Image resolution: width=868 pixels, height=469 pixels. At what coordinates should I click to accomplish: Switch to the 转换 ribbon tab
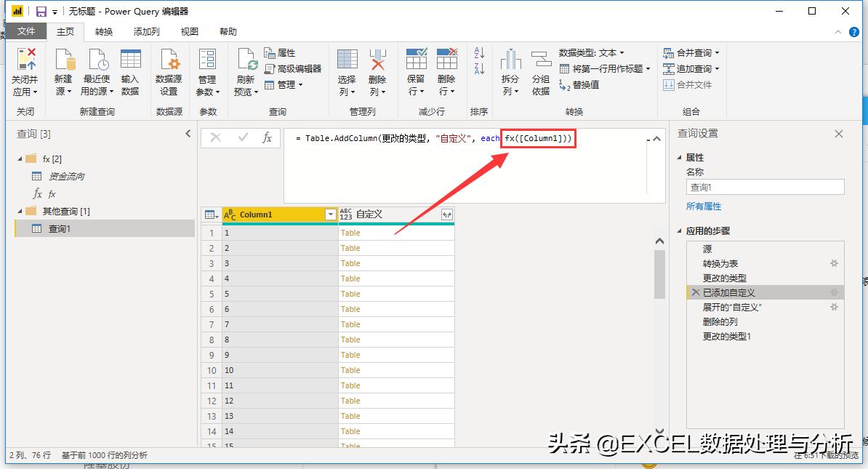pos(103,31)
